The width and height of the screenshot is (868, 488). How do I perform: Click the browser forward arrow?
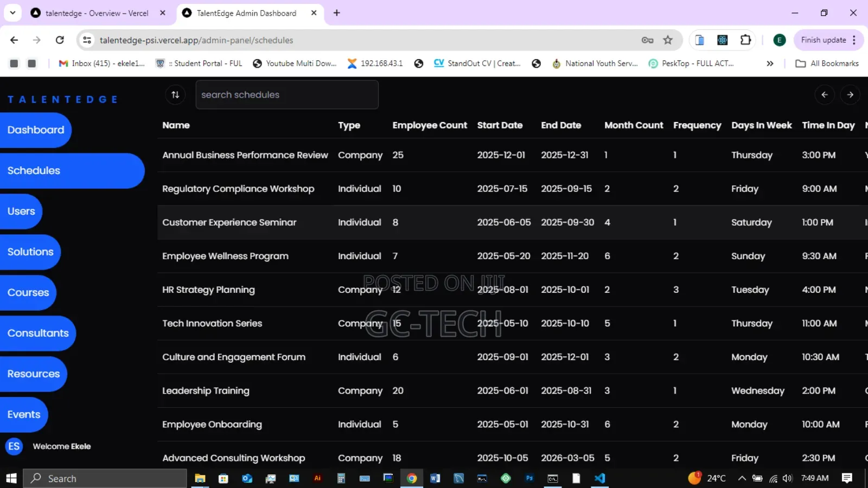37,40
